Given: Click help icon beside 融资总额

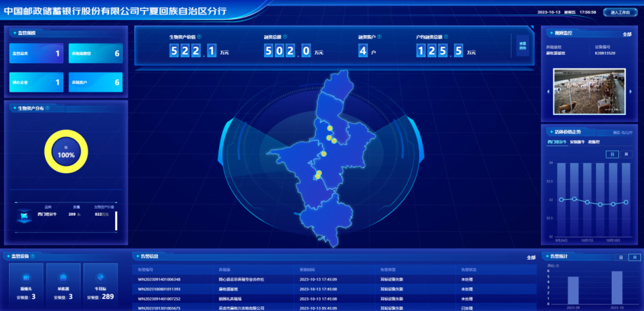Looking at the screenshot, I should 286,36.
